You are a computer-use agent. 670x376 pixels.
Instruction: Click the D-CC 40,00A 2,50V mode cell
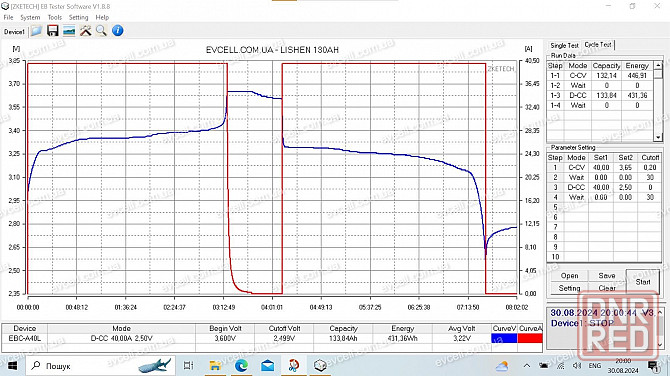click(x=121, y=338)
